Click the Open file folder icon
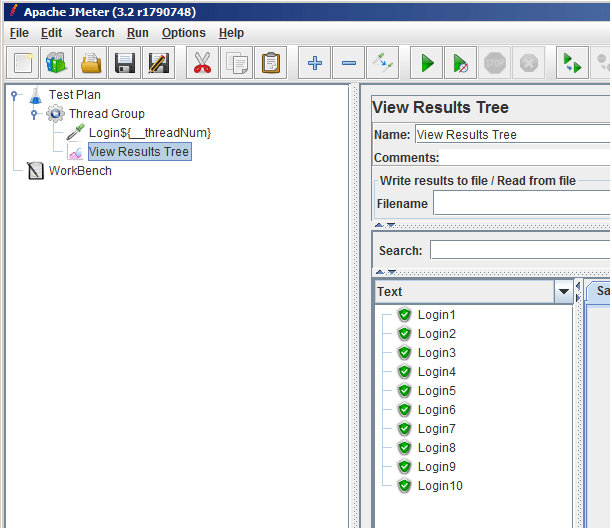612x529 pixels. click(x=91, y=63)
